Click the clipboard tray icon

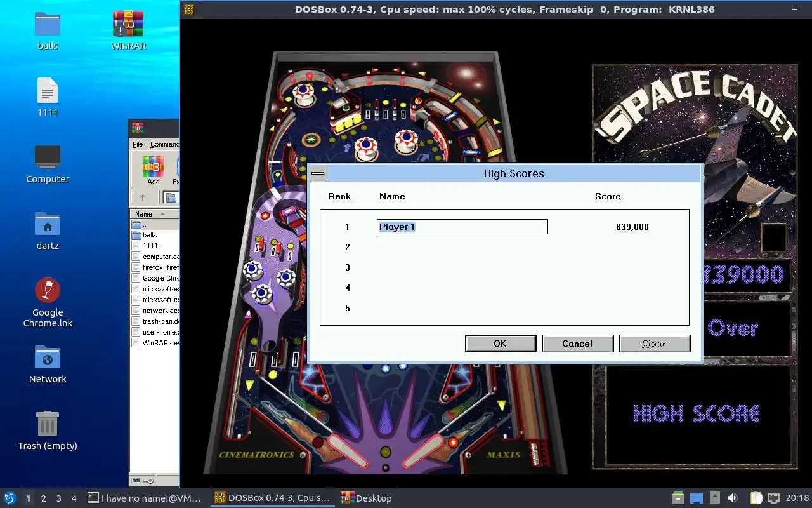756,498
